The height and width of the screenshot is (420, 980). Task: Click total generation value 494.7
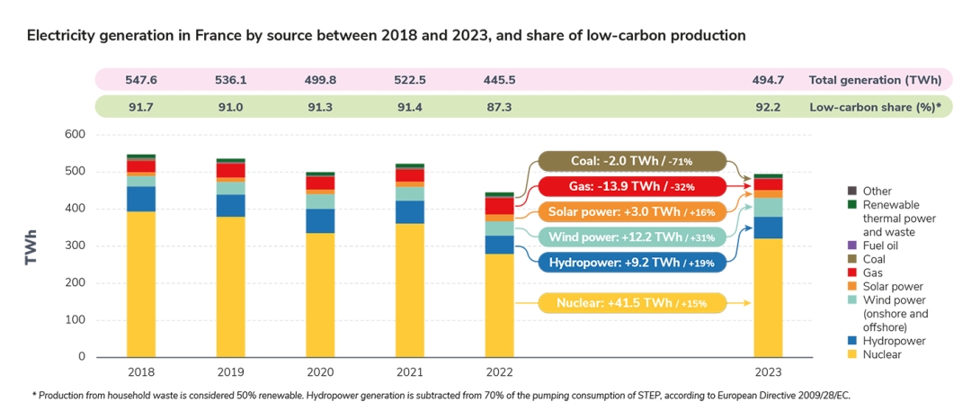(769, 80)
